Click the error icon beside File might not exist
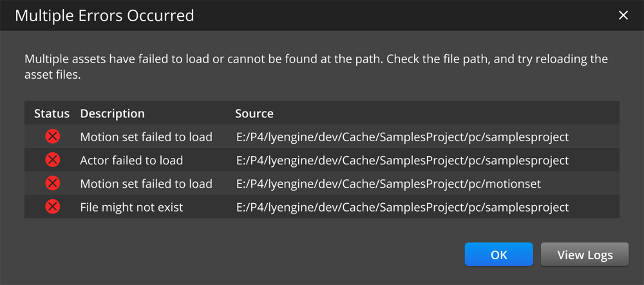Viewport: 644px width, 285px height. [53, 207]
